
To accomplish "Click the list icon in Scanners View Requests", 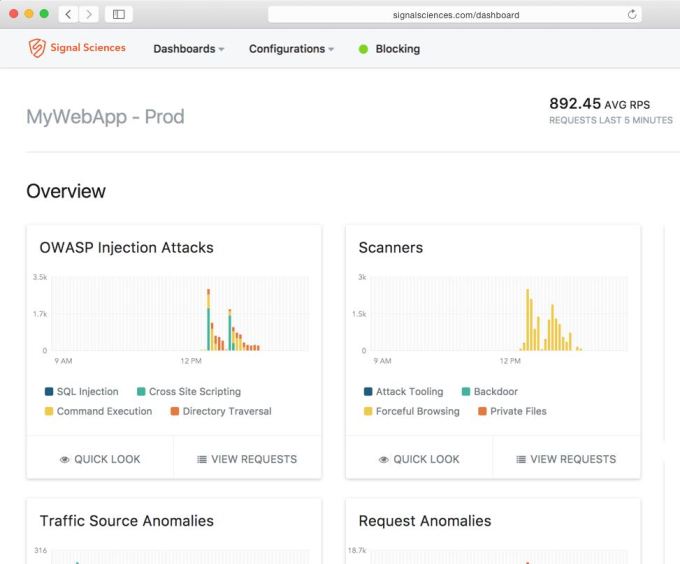I will pyautogui.click(x=521, y=460).
